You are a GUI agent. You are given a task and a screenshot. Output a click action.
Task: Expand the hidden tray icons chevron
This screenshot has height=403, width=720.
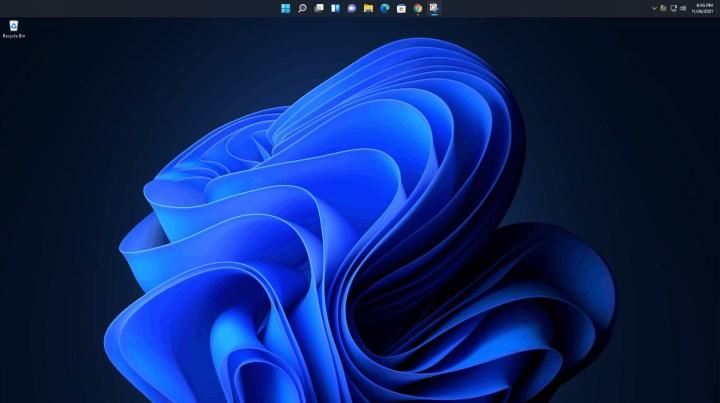click(x=654, y=8)
